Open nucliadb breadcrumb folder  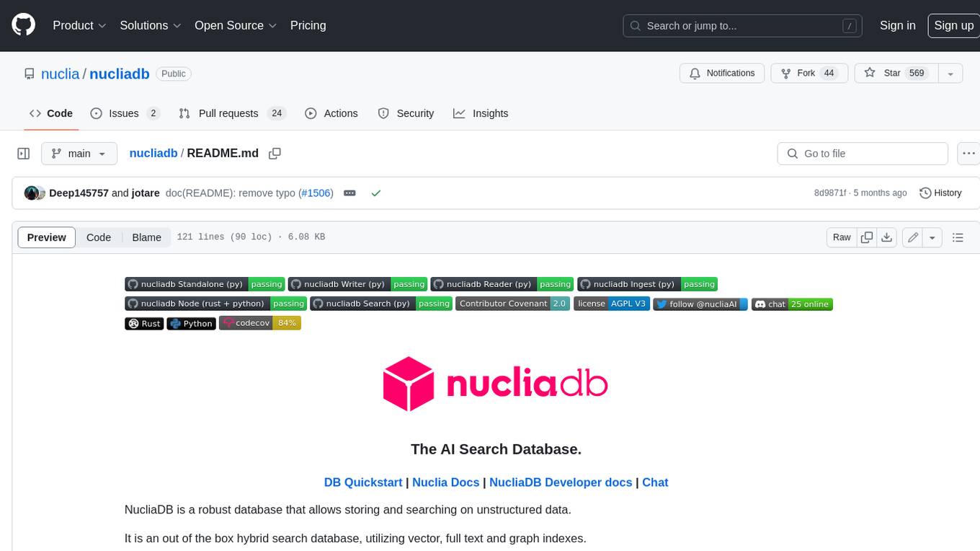point(153,154)
